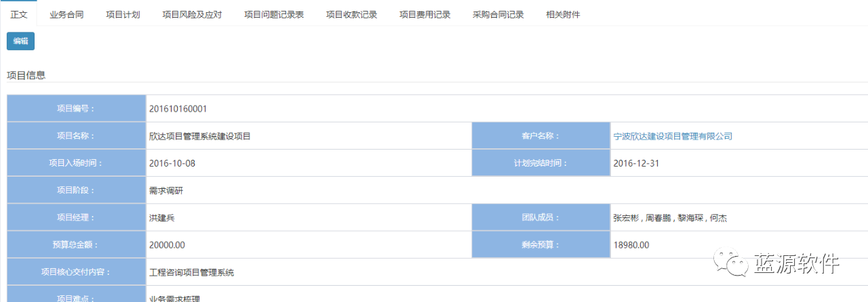
Task: Click the total budget value 20000.00
Action: coord(167,245)
